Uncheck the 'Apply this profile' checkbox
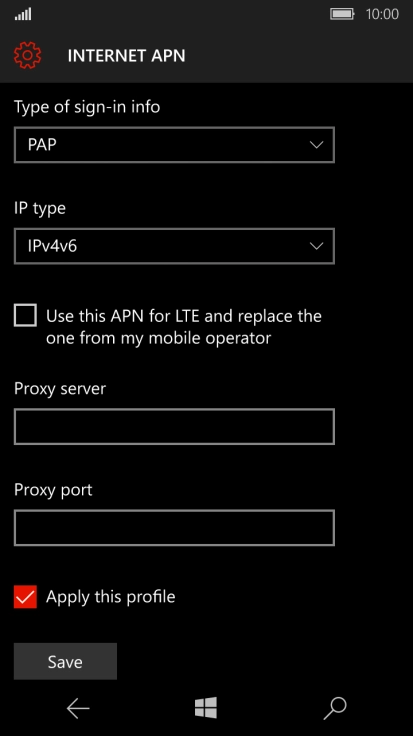The width and height of the screenshot is (413, 736). coord(25,597)
